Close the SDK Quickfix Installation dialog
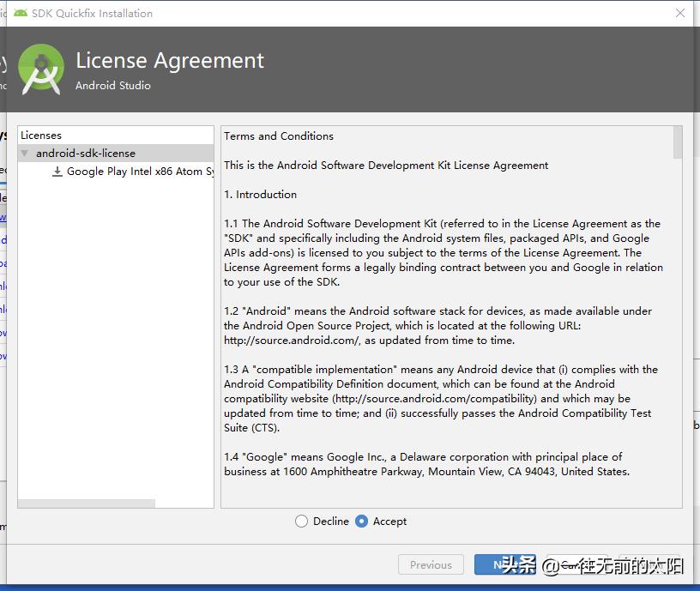Viewport: 700px width, 591px height. [x=680, y=13]
